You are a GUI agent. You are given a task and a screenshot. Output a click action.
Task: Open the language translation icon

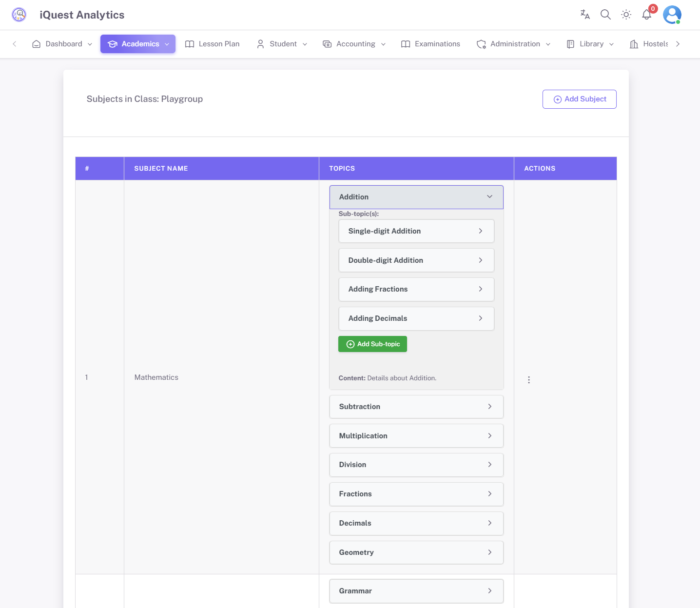click(585, 15)
